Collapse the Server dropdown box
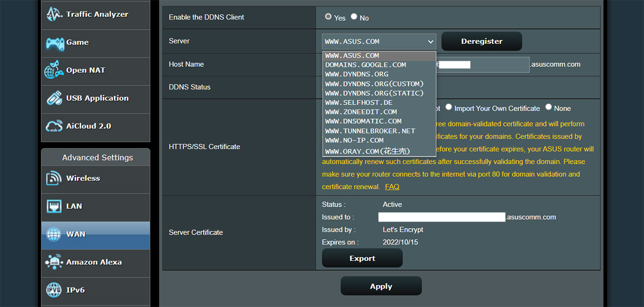Viewport: 644px width, 307px height. click(379, 41)
